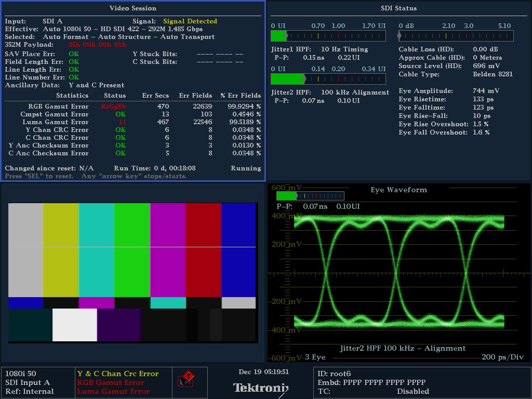Click red 'RGB Gamut Error' in status bar

pos(111,383)
